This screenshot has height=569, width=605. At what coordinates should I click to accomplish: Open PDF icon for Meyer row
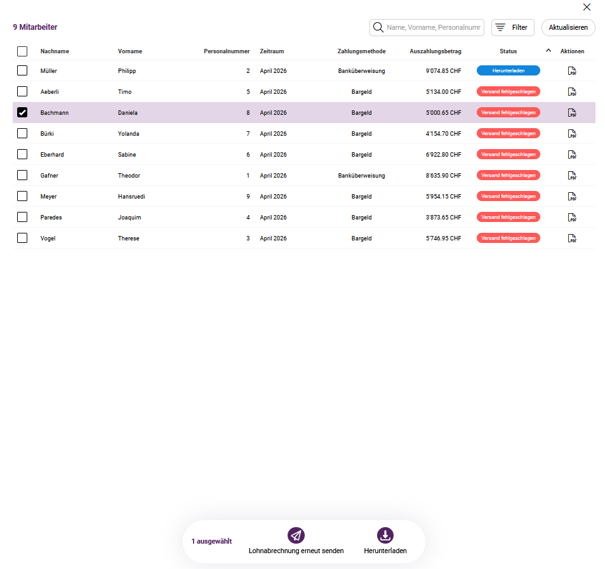point(572,196)
